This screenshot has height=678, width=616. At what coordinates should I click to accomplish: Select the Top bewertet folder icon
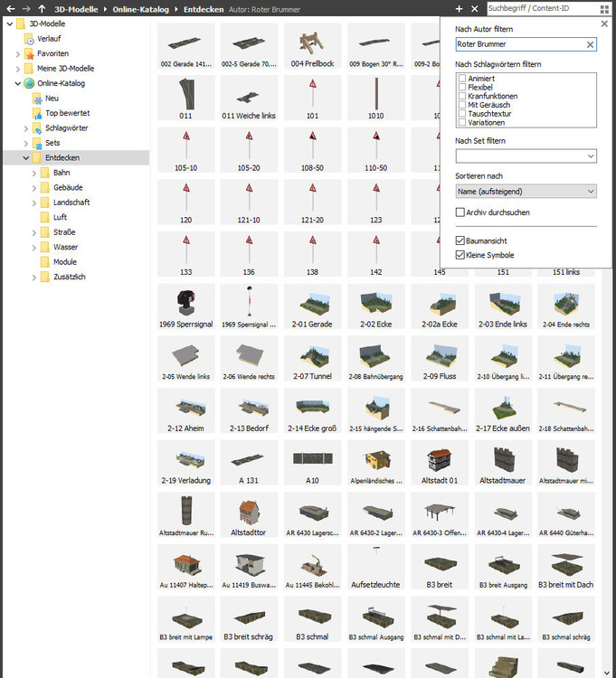pyautogui.click(x=37, y=113)
